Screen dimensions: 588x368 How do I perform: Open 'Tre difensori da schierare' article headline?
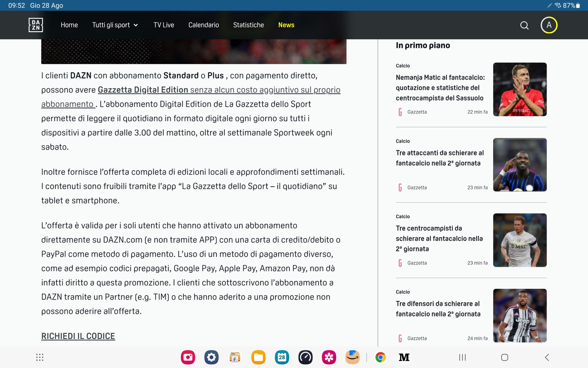[438, 309]
